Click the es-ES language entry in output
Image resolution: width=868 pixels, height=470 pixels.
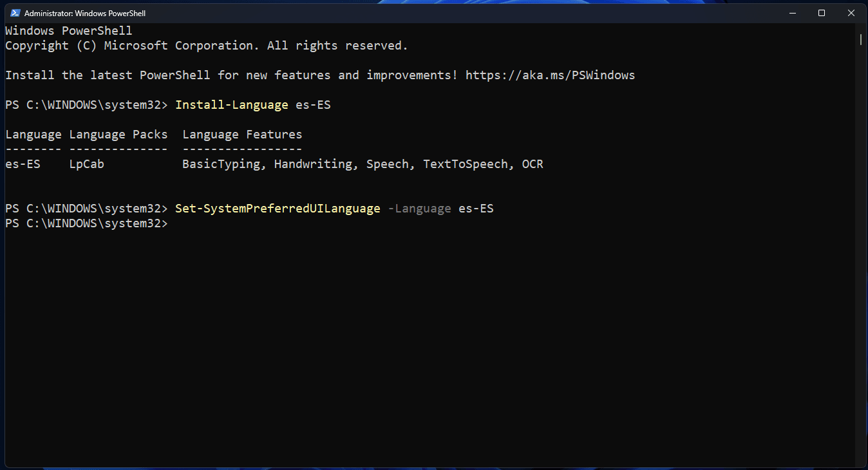23,164
